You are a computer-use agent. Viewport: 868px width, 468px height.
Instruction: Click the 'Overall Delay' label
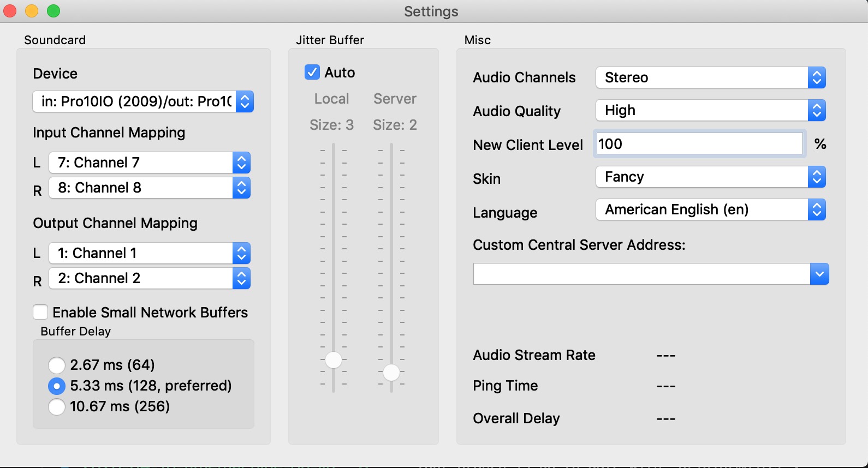(x=516, y=418)
